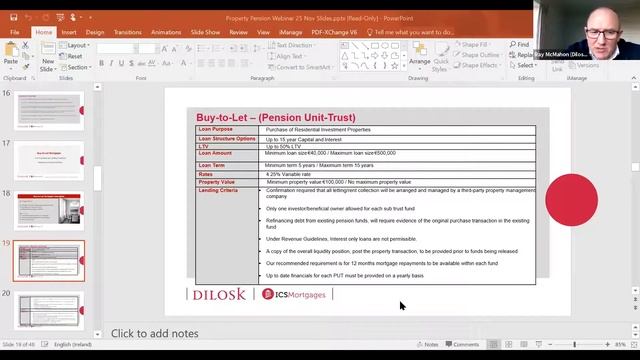This screenshot has width=640, height=360.
Task: Toggle Italic formatting
Action: click(x=111, y=63)
